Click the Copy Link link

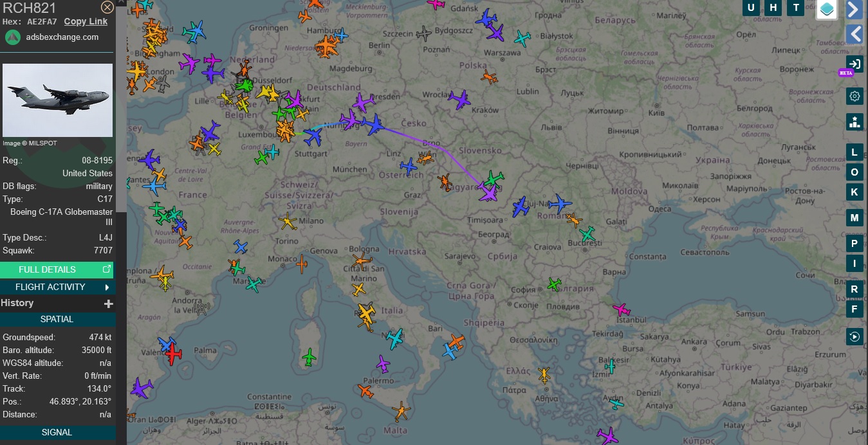tap(86, 21)
